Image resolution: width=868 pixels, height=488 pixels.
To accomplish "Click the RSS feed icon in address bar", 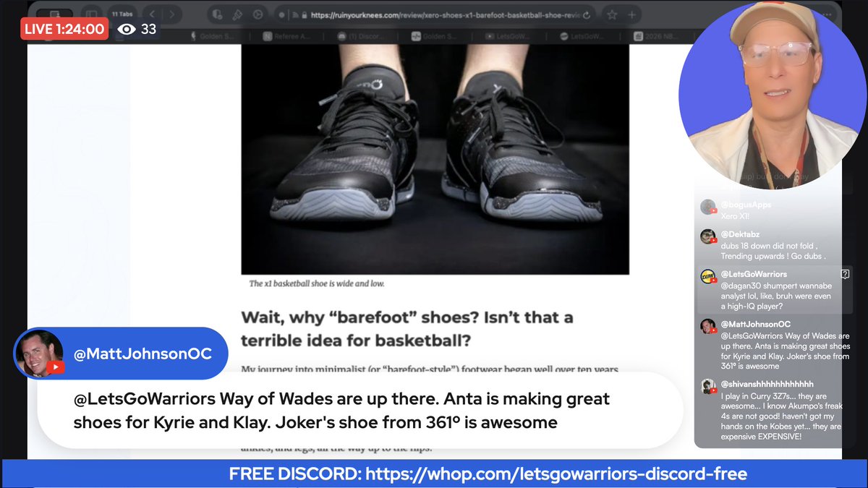I will pos(296,14).
